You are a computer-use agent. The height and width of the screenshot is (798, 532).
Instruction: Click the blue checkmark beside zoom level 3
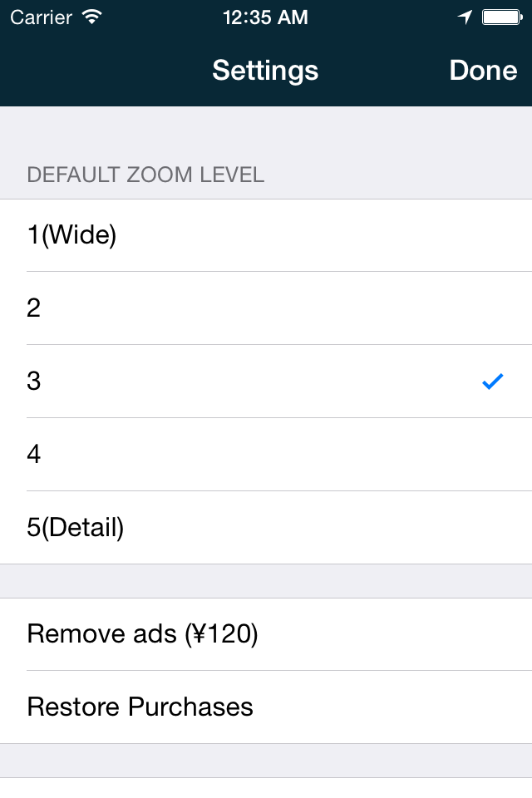[x=492, y=382]
